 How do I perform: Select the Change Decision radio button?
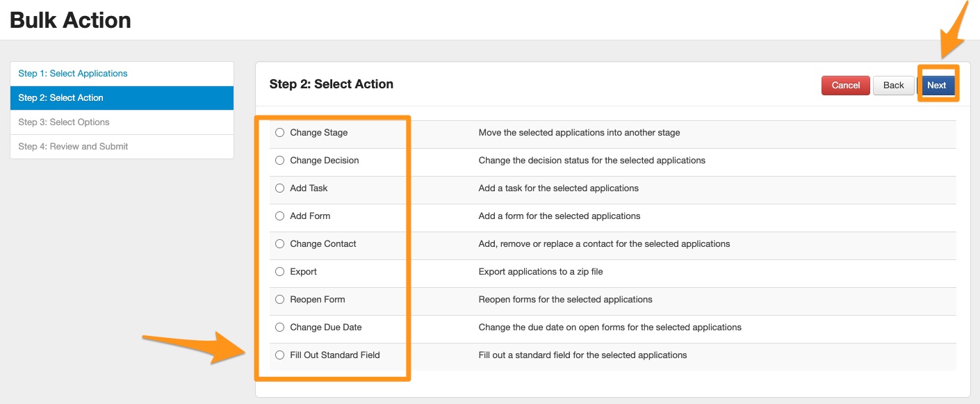coord(279,161)
